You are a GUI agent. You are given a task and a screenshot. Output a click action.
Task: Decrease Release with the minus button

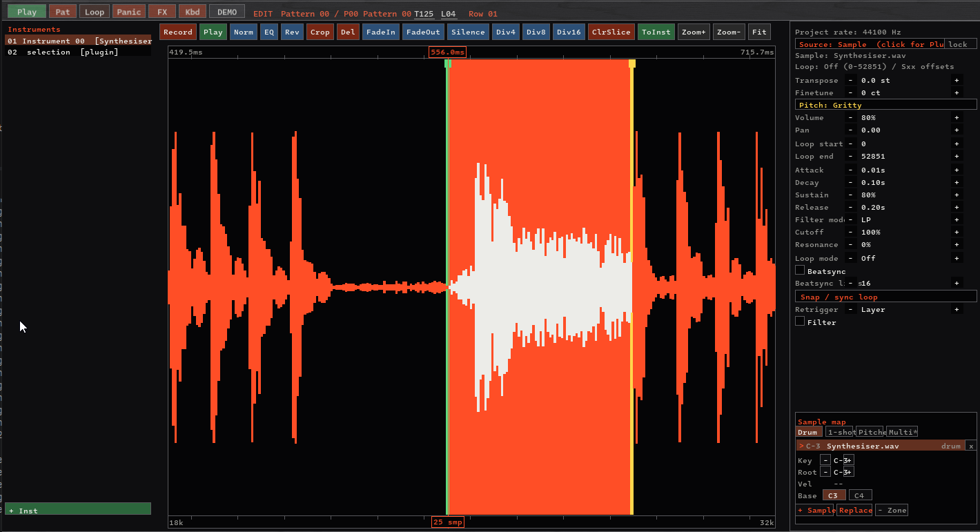tap(850, 208)
